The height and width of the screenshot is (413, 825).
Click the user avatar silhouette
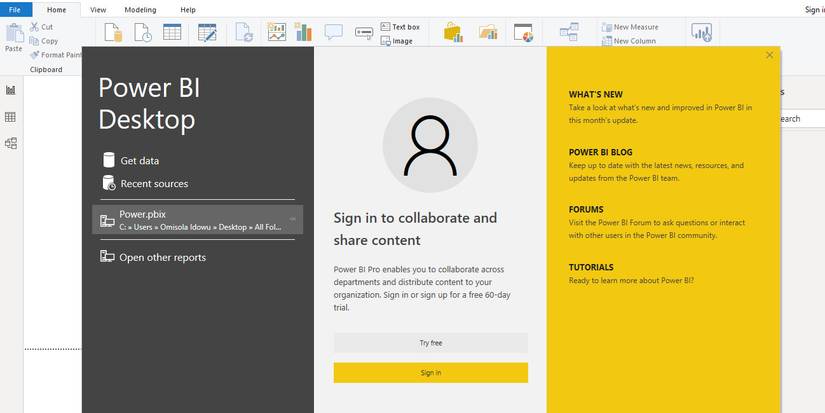click(430, 145)
